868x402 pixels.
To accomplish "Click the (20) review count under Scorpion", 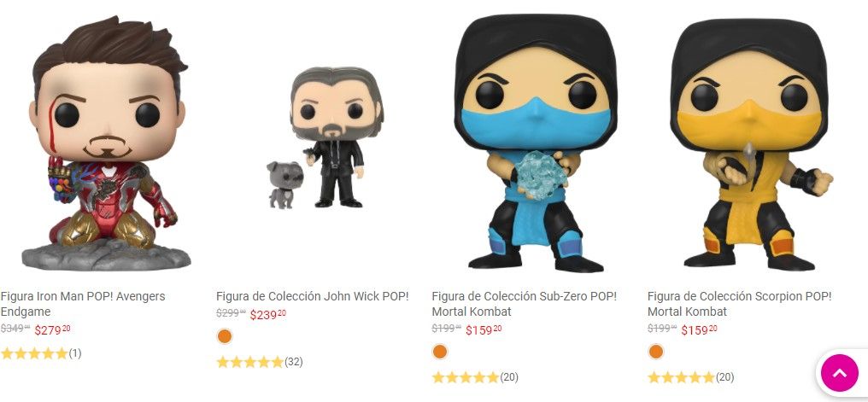I will coord(725,377).
